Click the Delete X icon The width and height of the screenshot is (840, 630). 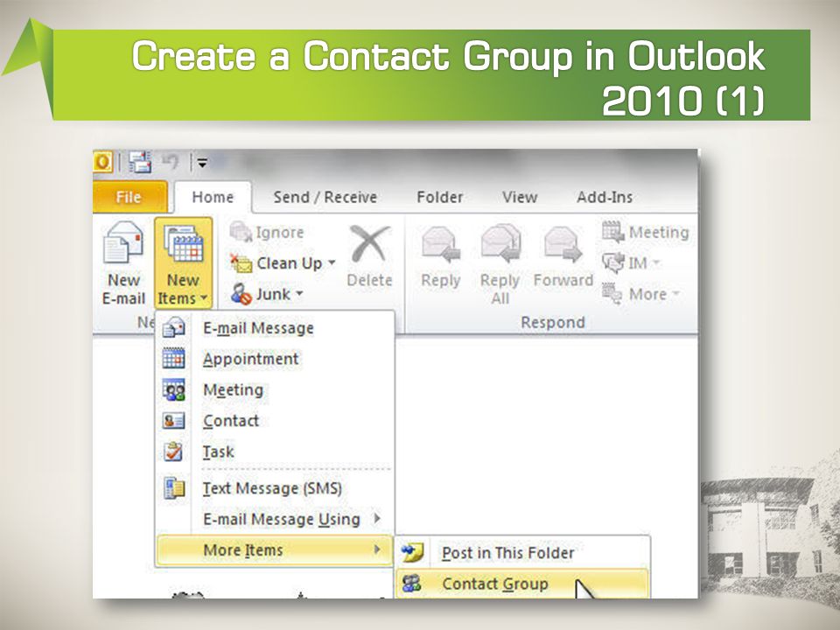tap(369, 244)
